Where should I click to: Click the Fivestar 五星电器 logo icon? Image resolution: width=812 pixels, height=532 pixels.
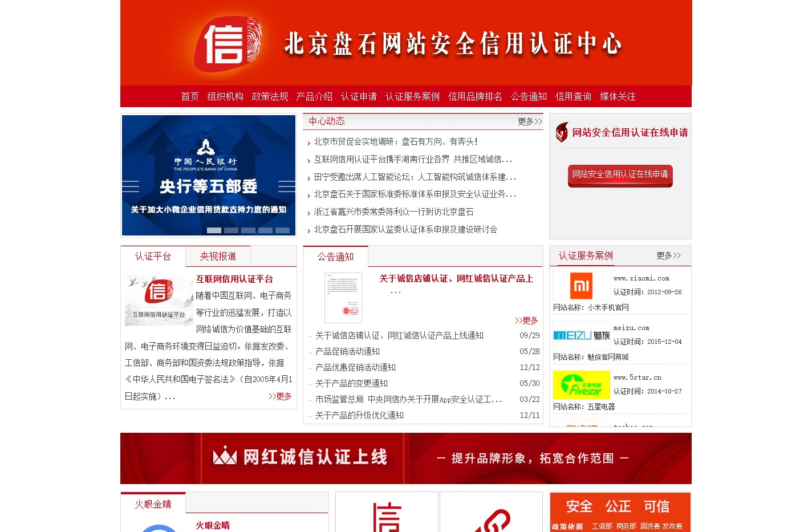click(582, 385)
